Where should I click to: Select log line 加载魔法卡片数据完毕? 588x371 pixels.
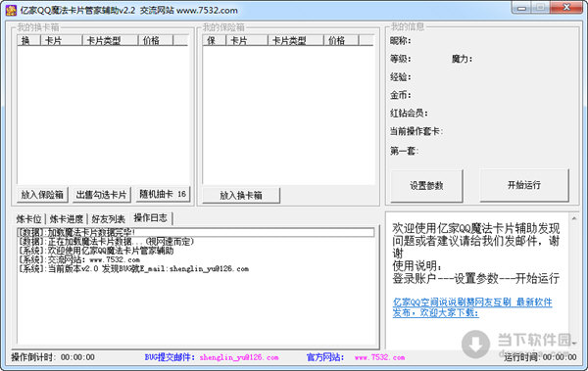(196, 232)
